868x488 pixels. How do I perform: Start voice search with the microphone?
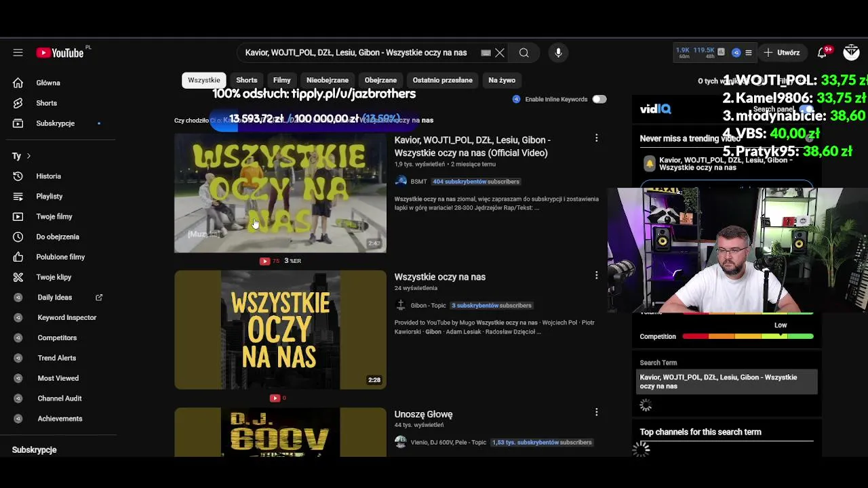558,53
